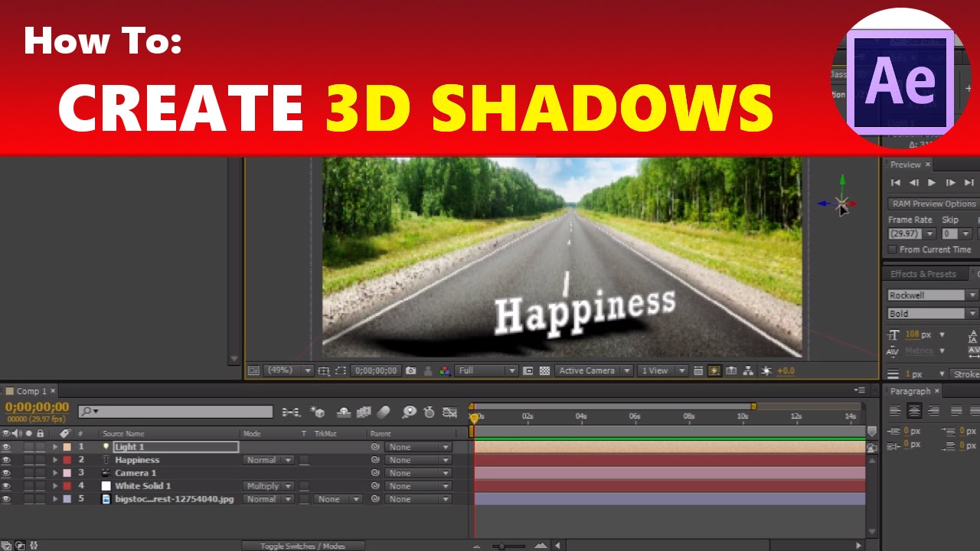The image size is (980, 551).
Task: Click the Always Preview This View icon
Action: pyautogui.click(x=254, y=370)
